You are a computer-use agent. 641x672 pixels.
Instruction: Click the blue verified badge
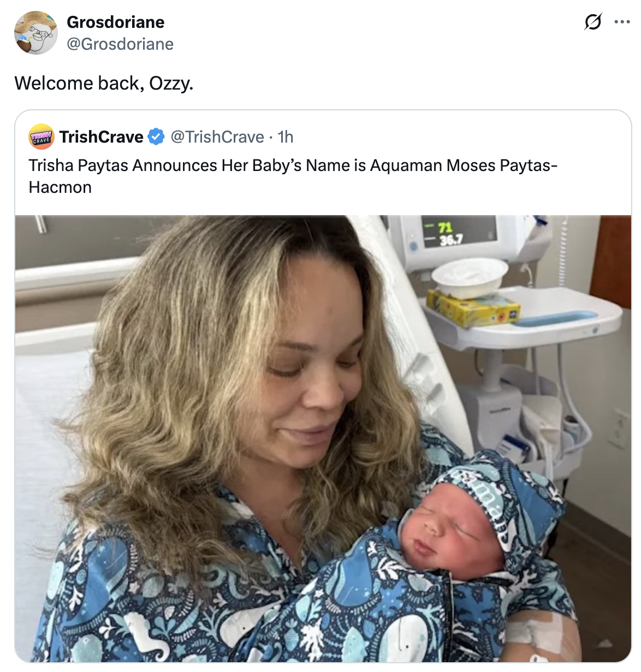click(156, 137)
